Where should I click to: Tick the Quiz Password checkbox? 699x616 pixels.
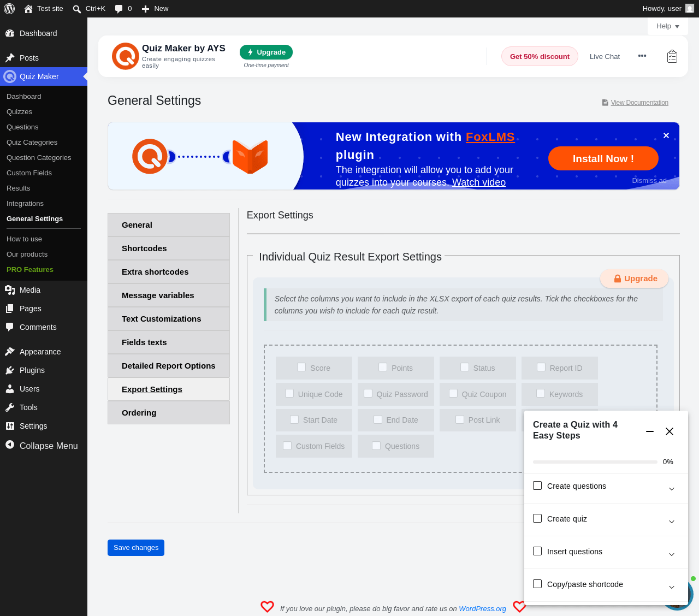click(368, 393)
